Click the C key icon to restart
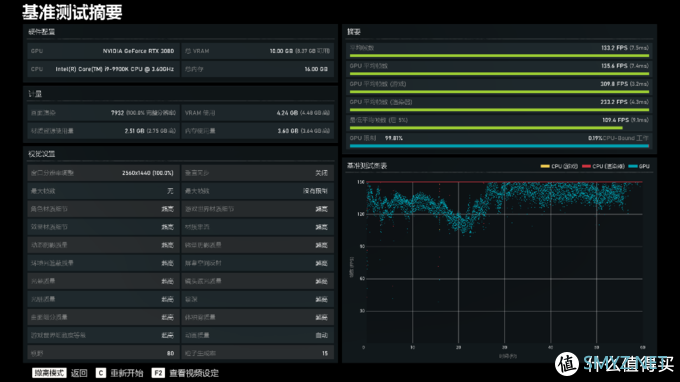Viewport: 680px width, 382px height. tap(101, 373)
